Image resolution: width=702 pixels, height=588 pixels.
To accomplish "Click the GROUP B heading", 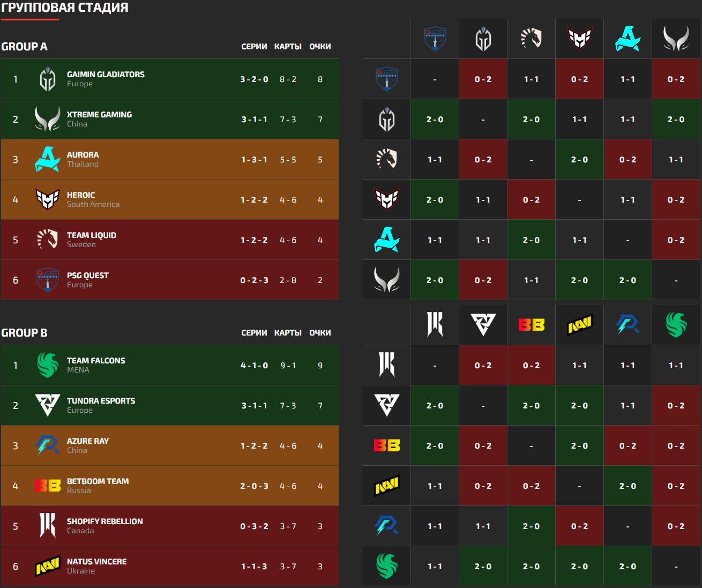I will [24, 333].
